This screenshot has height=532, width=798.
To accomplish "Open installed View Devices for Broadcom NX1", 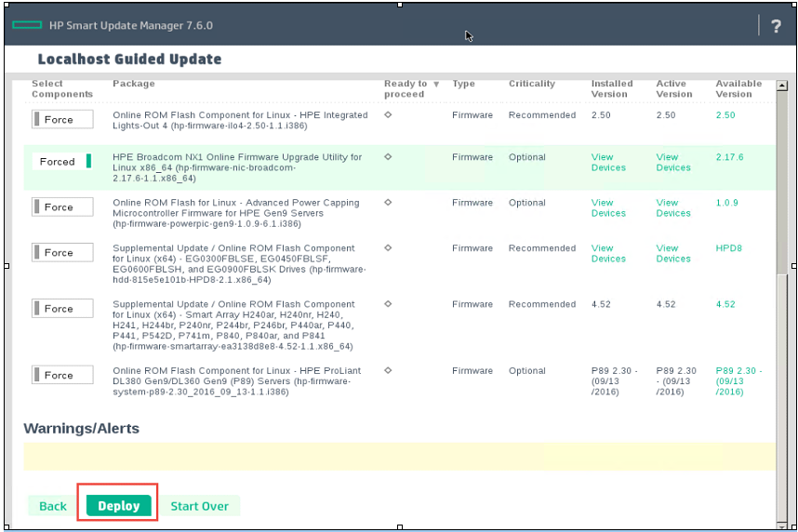I will click(608, 163).
